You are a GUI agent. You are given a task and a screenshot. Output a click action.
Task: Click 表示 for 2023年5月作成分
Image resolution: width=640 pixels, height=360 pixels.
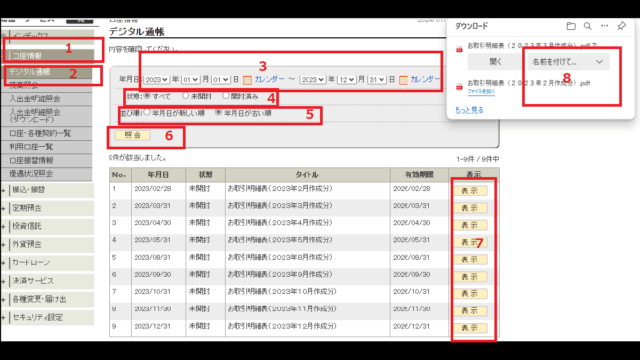(470, 242)
